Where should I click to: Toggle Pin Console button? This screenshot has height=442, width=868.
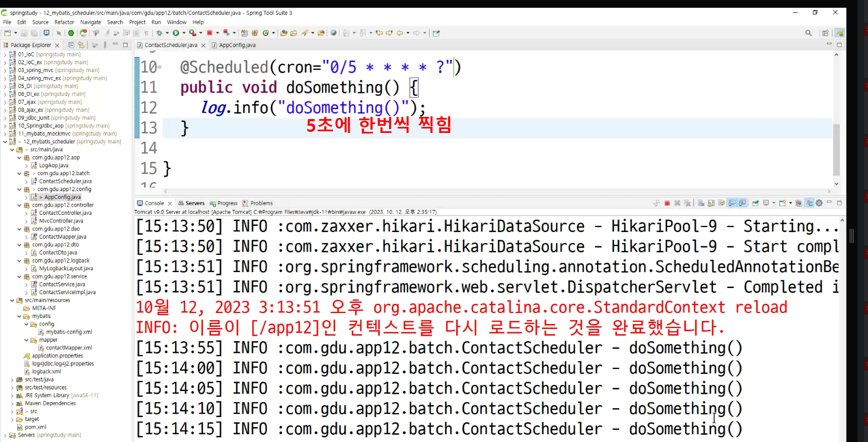[x=755, y=203]
